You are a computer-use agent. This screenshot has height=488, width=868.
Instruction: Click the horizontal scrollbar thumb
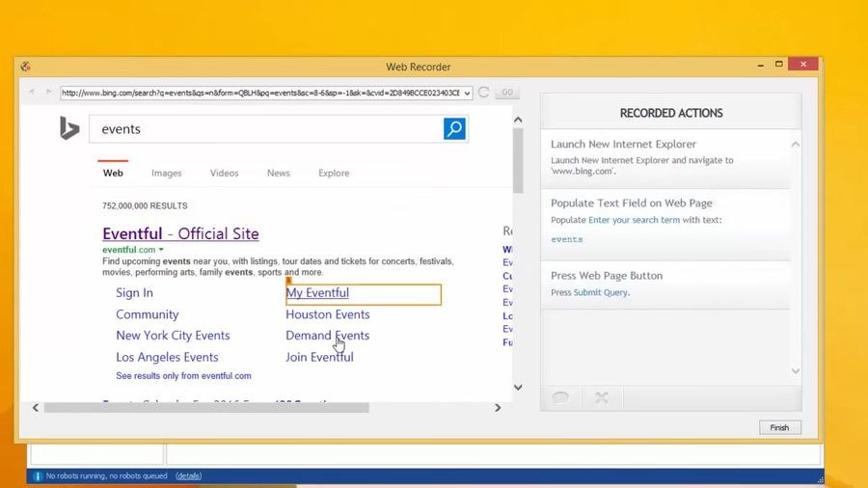coord(206,408)
